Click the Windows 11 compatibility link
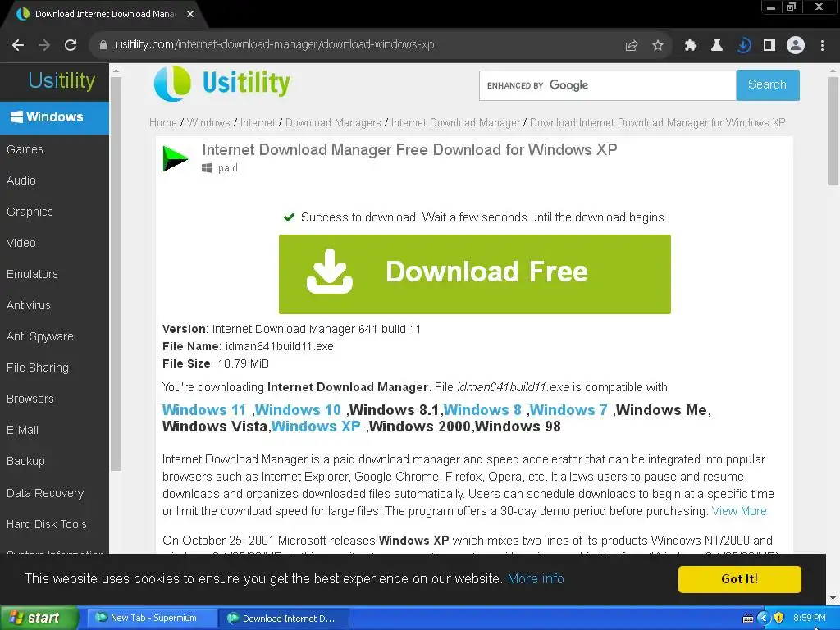The height and width of the screenshot is (630, 840). tap(204, 410)
